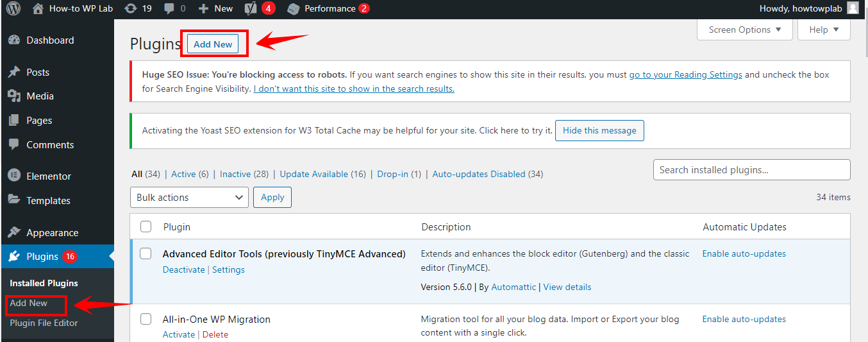The height and width of the screenshot is (342, 868).
Task: Toggle the select-all plugins checkbox
Action: pos(146,227)
